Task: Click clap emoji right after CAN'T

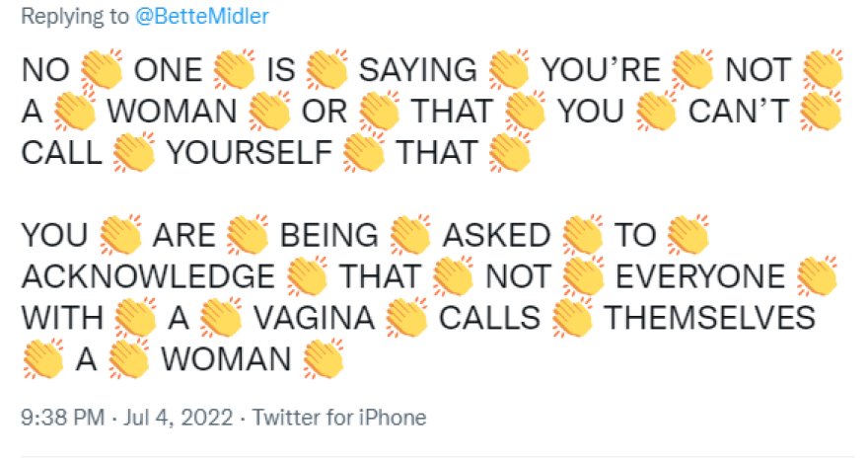Action: 819,112
